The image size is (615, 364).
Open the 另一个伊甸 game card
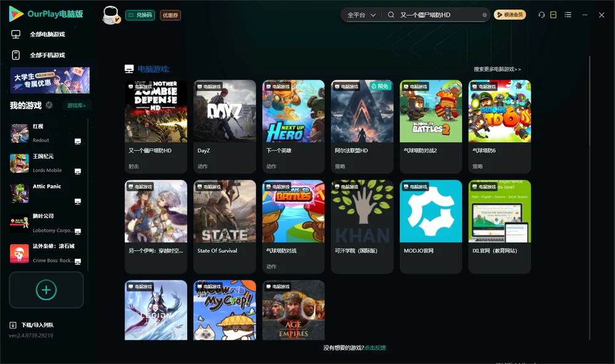[x=156, y=226]
